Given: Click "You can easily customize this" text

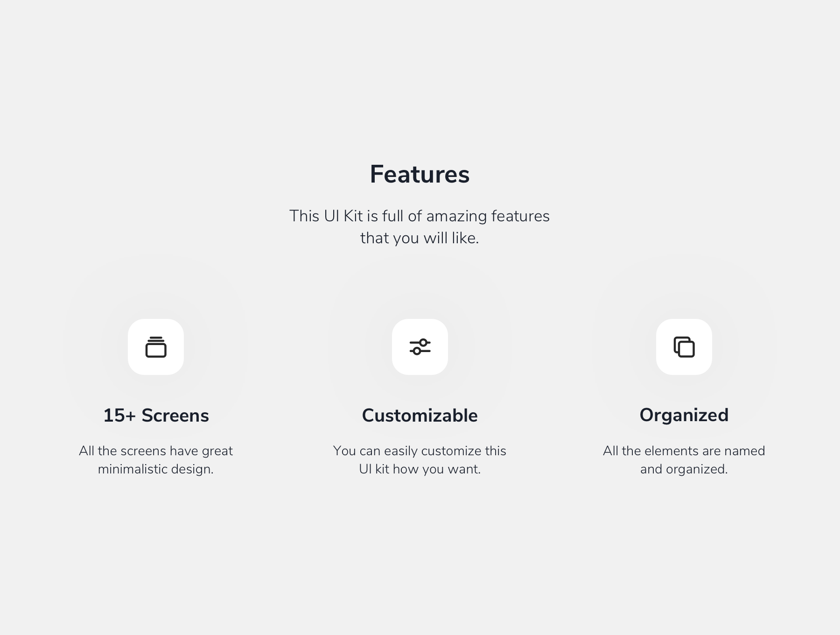Looking at the screenshot, I should (420, 451).
